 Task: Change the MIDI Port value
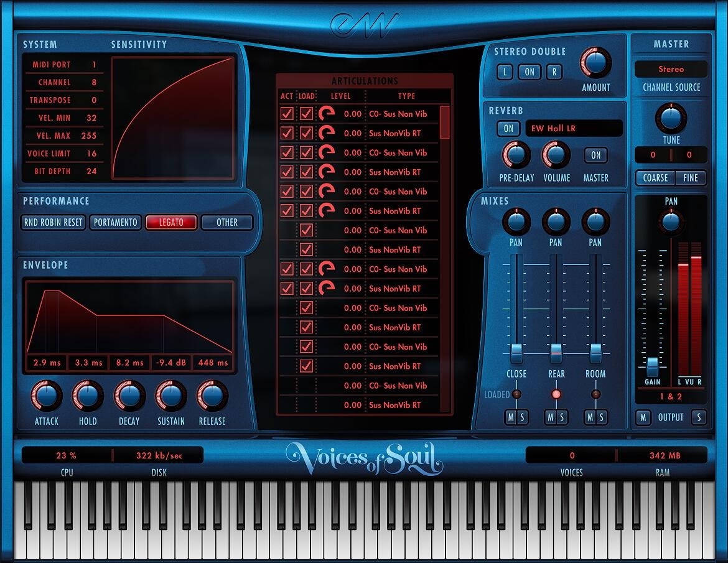(94, 65)
